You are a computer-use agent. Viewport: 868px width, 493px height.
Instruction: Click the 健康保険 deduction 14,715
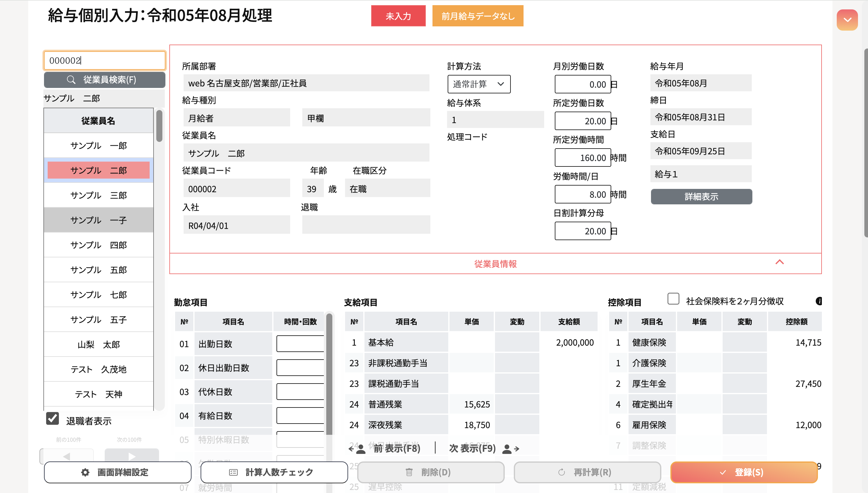808,342
